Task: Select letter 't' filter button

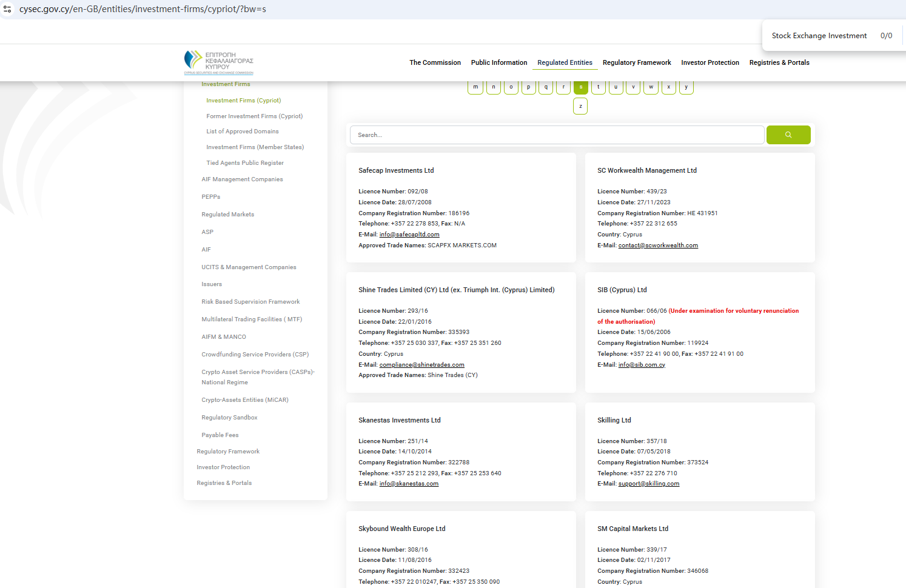Action: click(598, 87)
